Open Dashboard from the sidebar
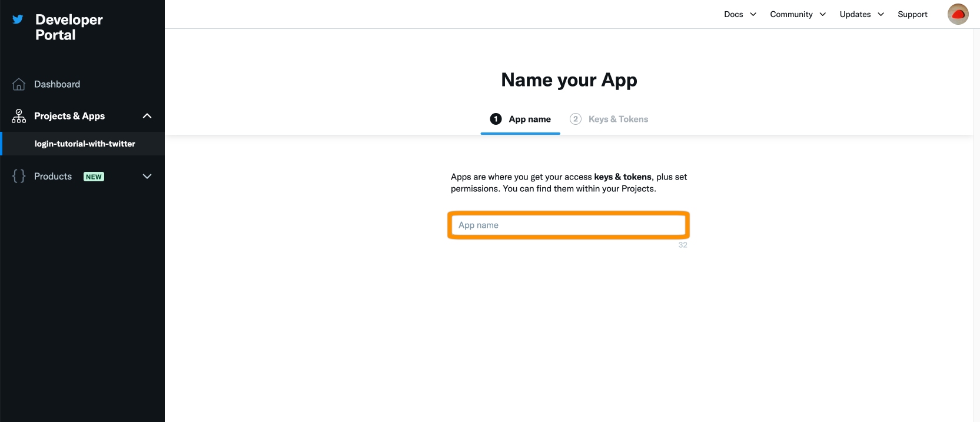The image size is (980, 422). click(x=57, y=84)
